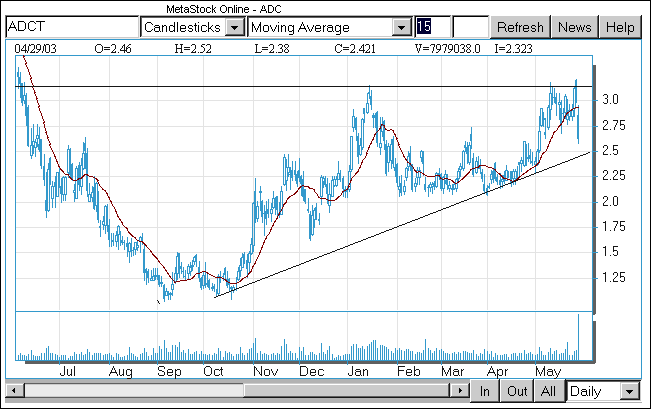Click the ADCT ticker symbol field
The image size is (651, 409).
(x=72, y=27)
